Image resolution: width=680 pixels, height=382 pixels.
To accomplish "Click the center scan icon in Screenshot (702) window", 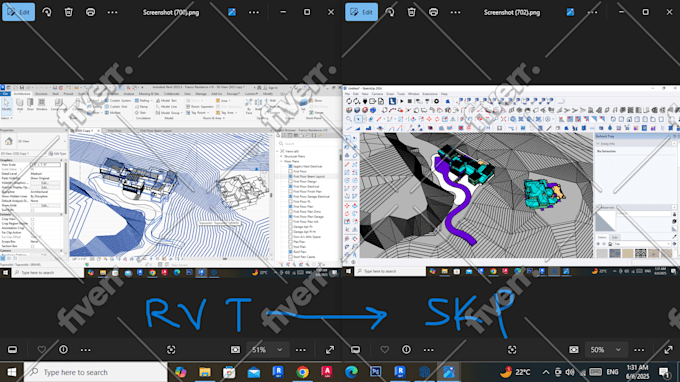I will (x=512, y=349).
